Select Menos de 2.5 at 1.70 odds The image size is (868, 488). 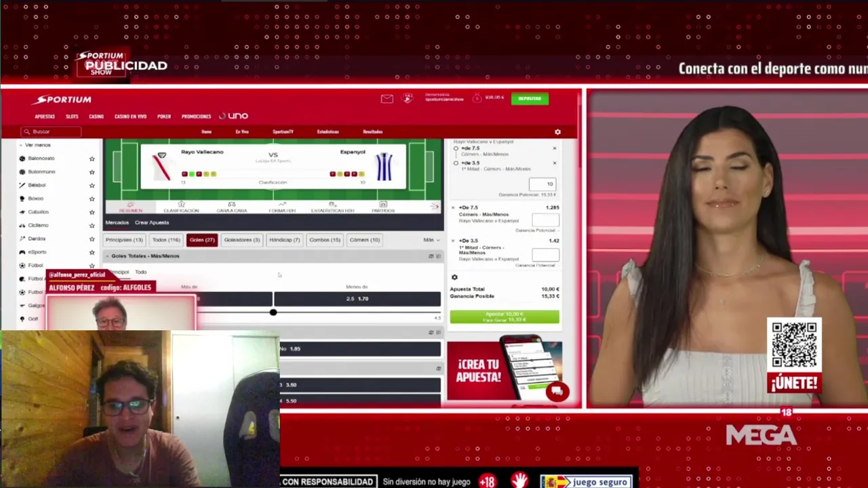click(x=357, y=299)
